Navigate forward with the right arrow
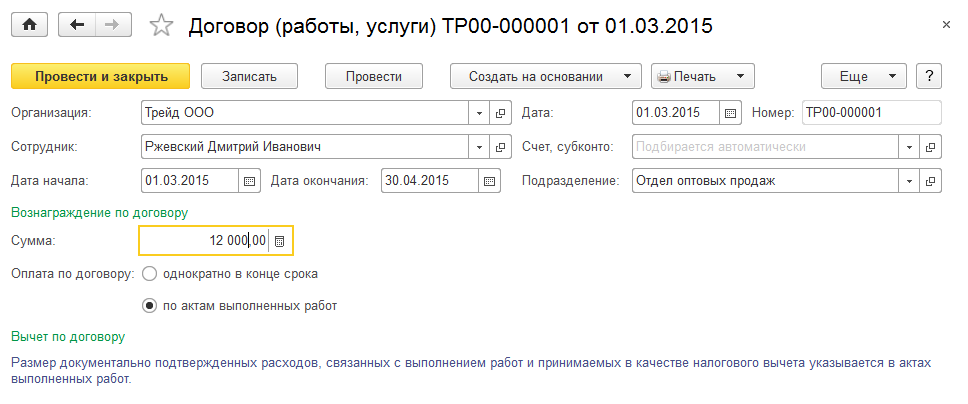Screen dimensions: 968x404 pos(112,25)
